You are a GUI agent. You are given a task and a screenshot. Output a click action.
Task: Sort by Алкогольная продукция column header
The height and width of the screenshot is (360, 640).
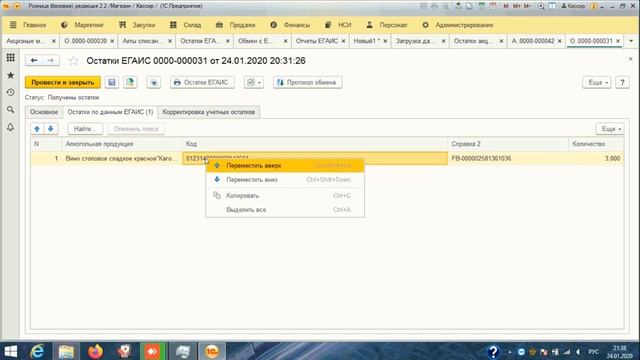pyautogui.click(x=121, y=144)
